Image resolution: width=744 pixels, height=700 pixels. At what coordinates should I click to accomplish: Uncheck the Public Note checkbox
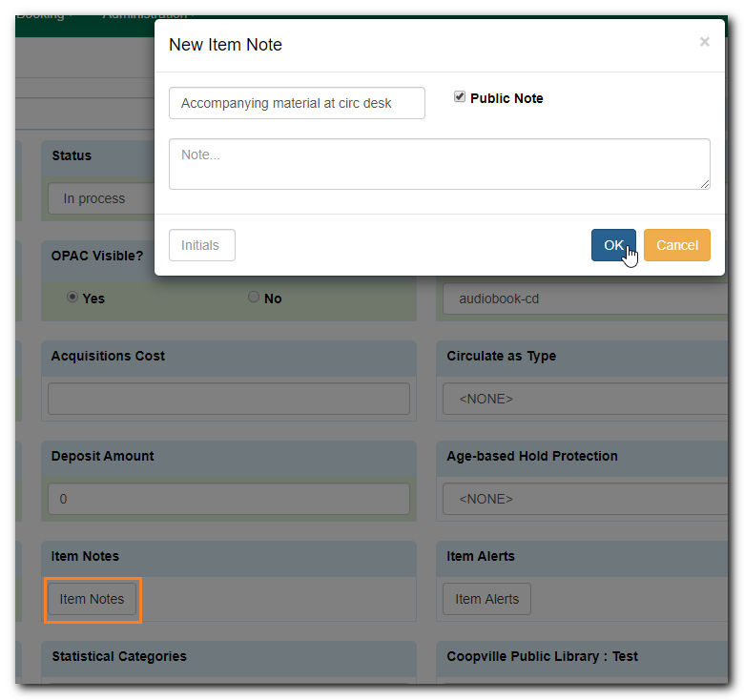click(x=460, y=96)
